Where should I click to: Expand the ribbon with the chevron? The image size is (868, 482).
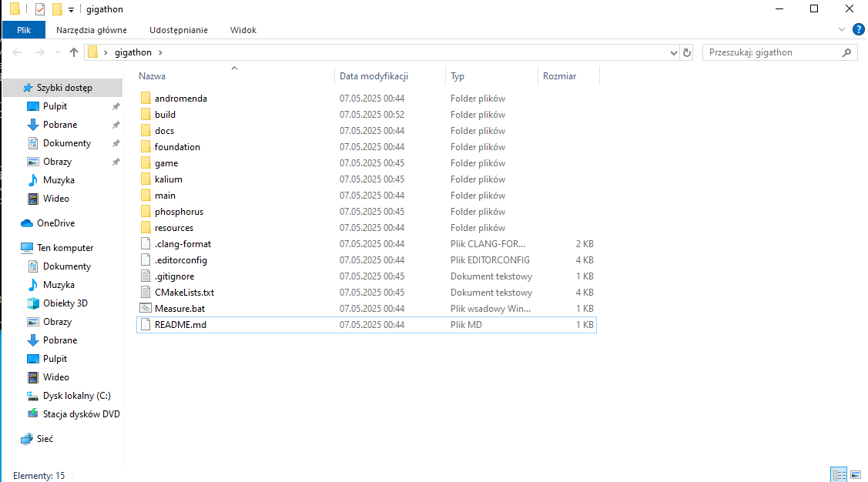[x=841, y=29]
